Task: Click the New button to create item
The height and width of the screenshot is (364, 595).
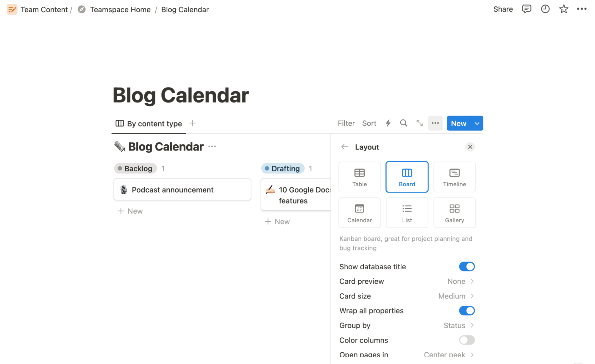Action: click(458, 123)
